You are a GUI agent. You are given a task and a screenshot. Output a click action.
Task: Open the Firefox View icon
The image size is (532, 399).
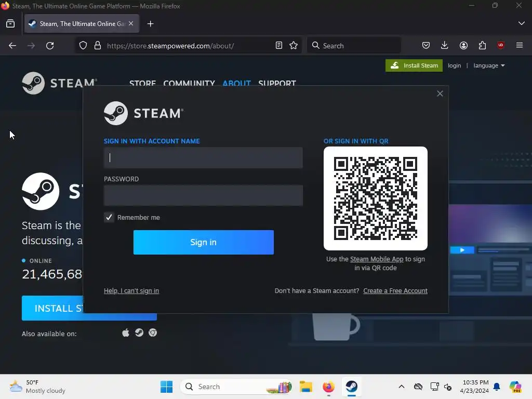(10, 24)
